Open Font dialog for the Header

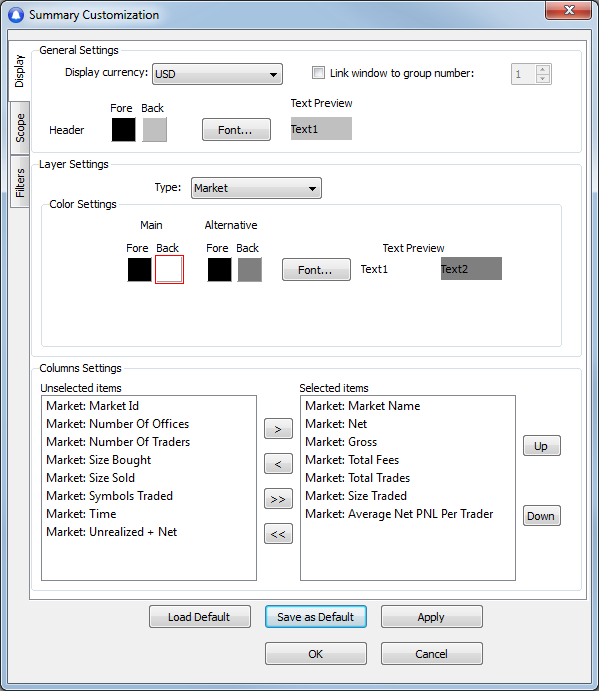point(236,130)
